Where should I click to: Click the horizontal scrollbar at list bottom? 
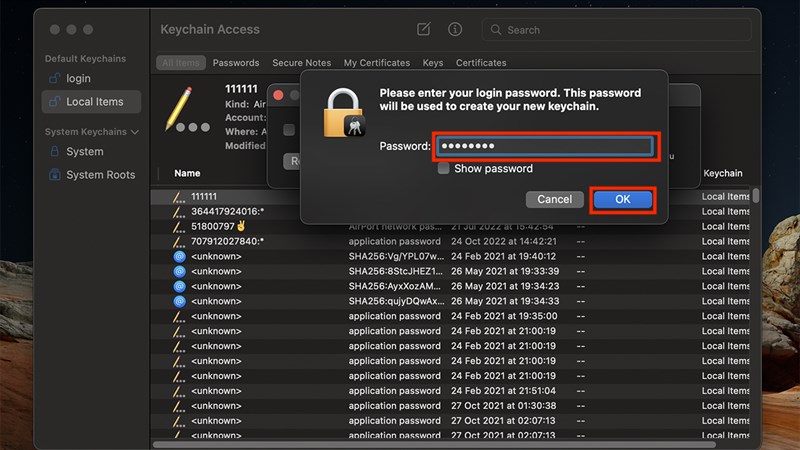point(434,444)
